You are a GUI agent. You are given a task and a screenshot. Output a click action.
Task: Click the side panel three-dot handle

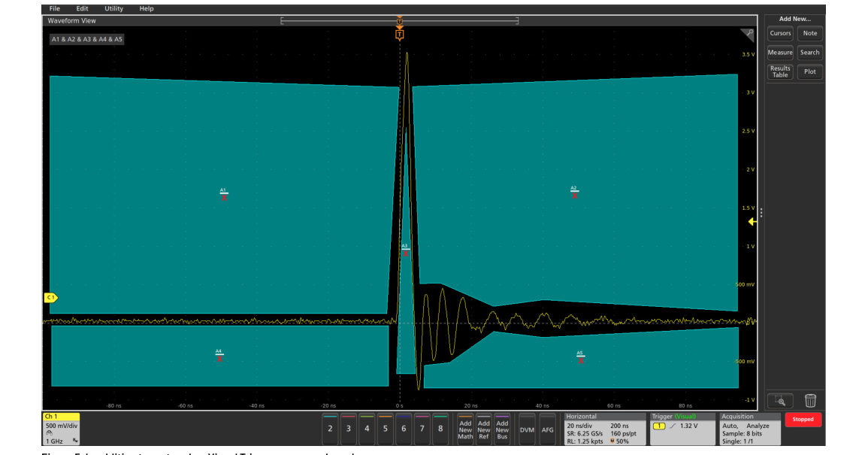click(x=761, y=213)
